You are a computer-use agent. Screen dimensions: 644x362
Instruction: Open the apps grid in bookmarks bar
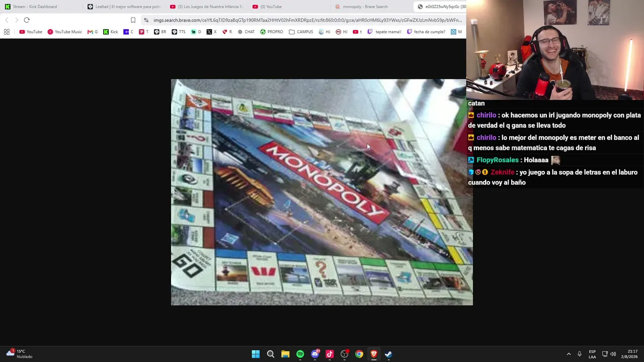[7, 32]
